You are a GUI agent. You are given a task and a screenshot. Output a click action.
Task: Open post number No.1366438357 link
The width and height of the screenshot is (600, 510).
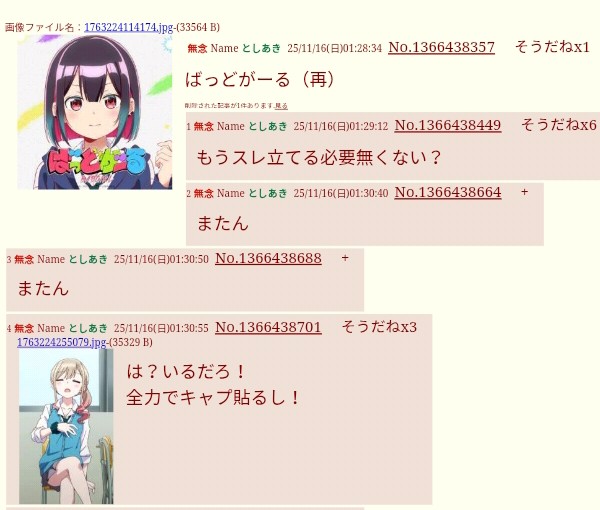coord(441,47)
